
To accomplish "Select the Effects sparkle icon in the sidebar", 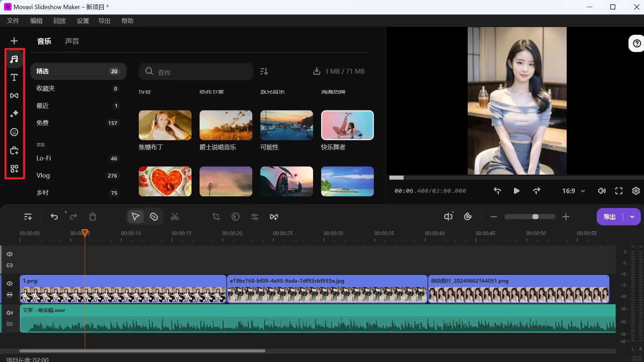I will point(15,114).
